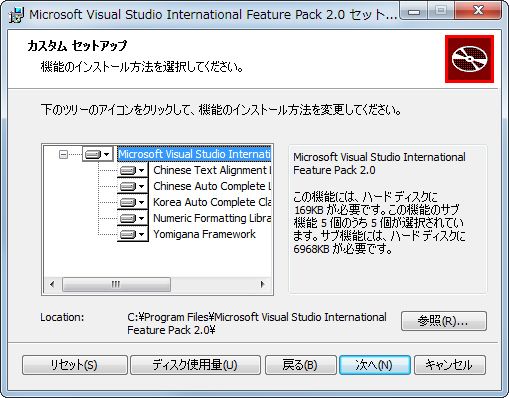Click the installer icon in title bar
509x398 pixels.
point(16,15)
